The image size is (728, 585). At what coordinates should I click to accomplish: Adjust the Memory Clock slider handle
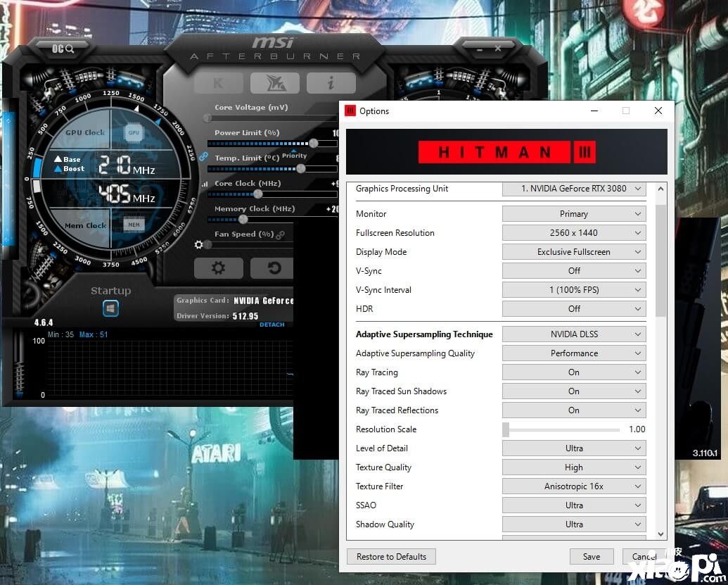243,220
